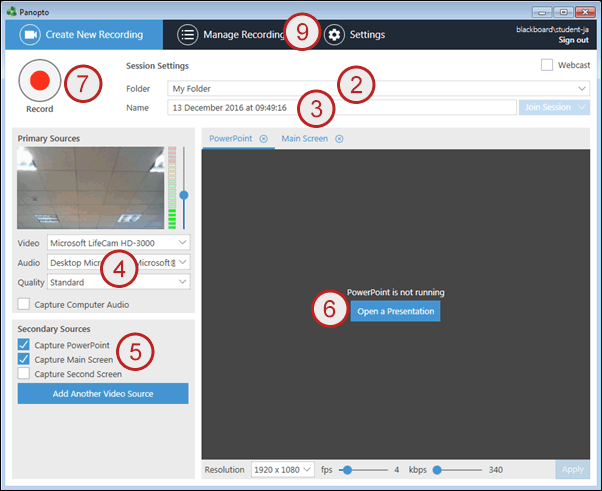Enable the Webcast checkbox
The height and width of the screenshot is (491, 602).
pos(547,65)
